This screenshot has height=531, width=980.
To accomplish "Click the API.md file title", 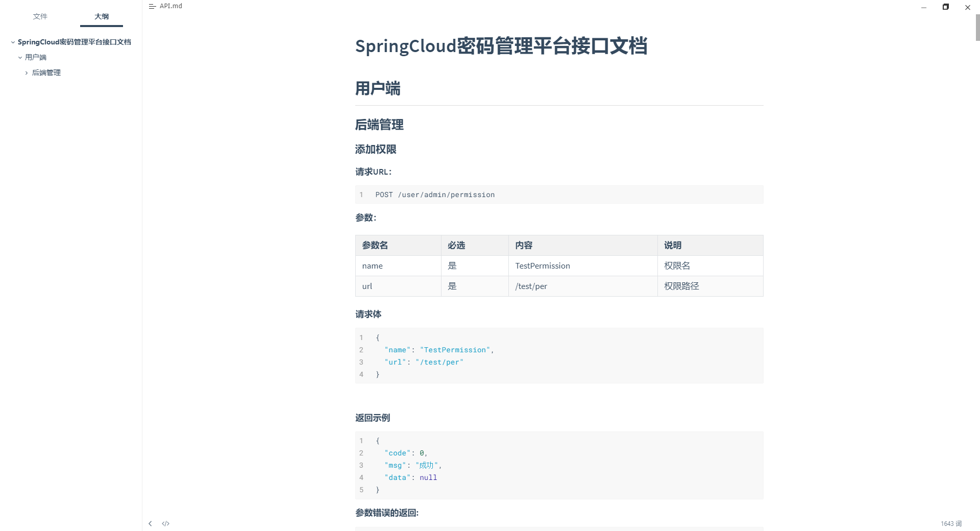I will point(170,6).
